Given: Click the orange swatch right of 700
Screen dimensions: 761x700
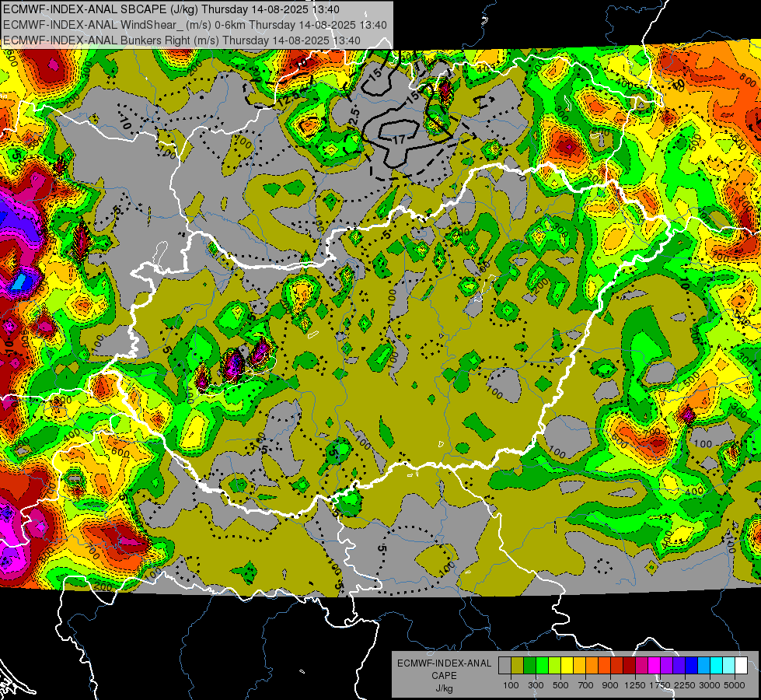Looking at the screenshot, I should point(592,666).
